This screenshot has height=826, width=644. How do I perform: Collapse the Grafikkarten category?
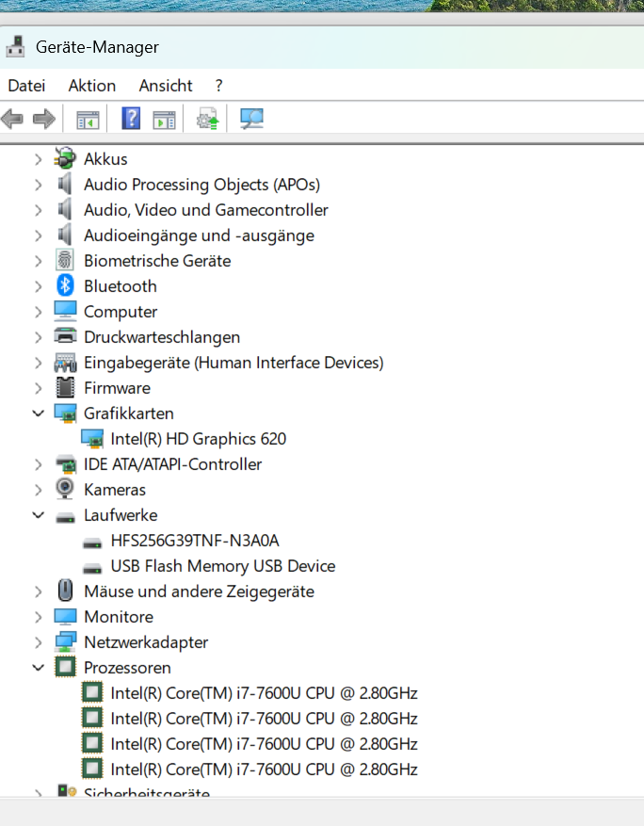[x=38, y=413]
